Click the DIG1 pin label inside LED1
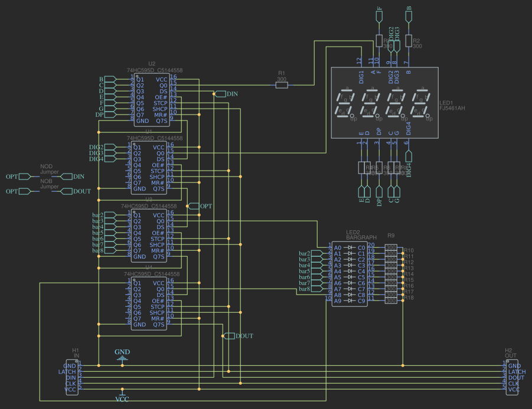Image resolution: width=532 pixels, height=409 pixels. point(361,77)
